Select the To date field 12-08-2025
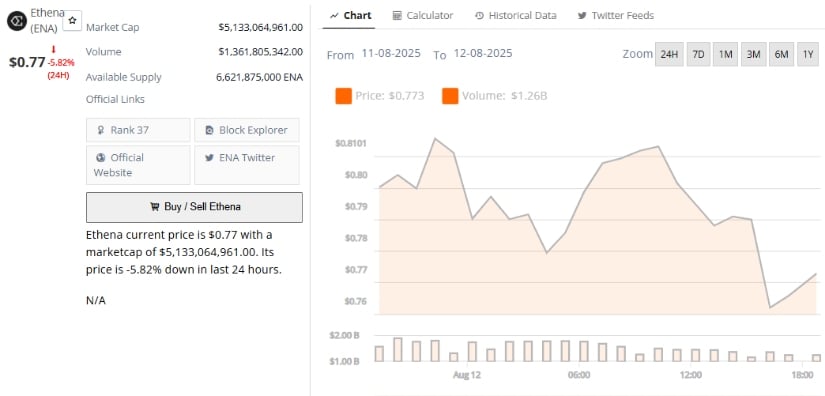 tap(482, 54)
